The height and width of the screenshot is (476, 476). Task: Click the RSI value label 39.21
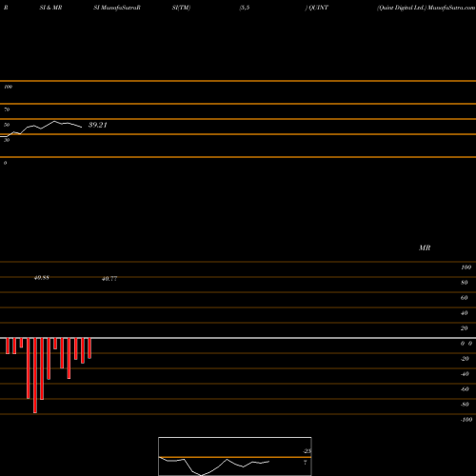98,125
